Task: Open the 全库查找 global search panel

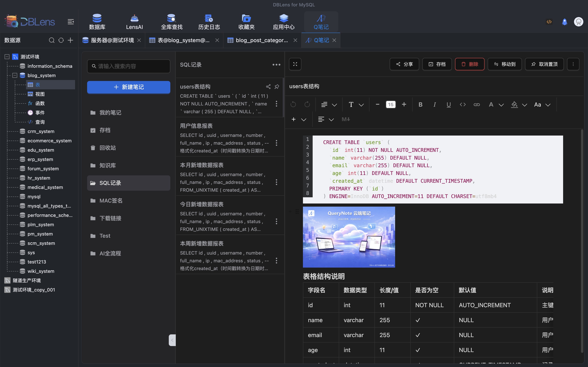Action: point(171,21)
